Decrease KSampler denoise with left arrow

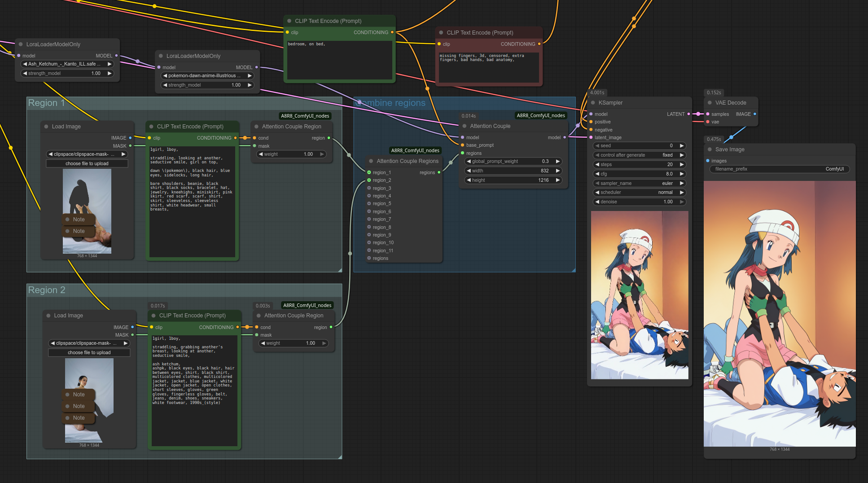(597, 202)
